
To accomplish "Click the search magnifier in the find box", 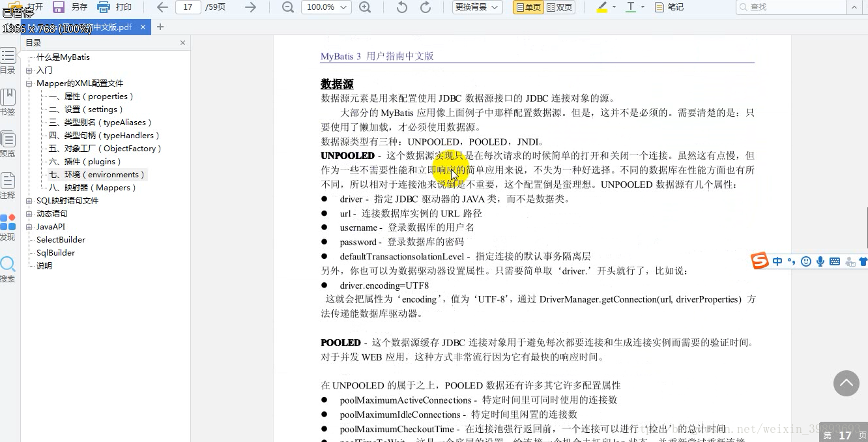I will pos(744,7).
